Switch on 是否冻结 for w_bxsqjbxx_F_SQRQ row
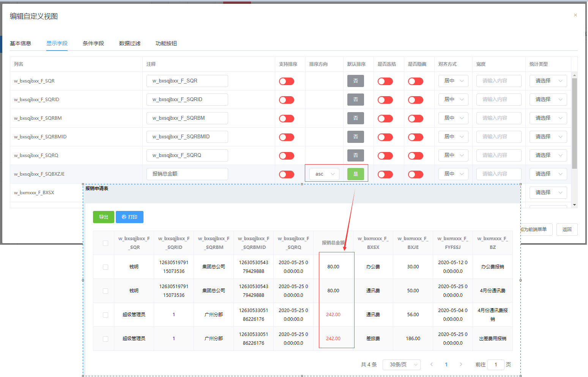 [385, 156]
